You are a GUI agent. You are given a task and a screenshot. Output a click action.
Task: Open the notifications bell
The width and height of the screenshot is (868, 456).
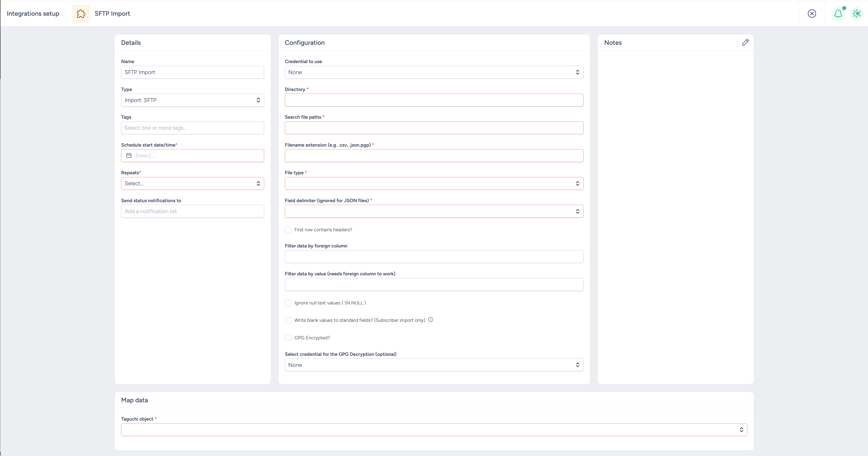click(x=838, y=14)
